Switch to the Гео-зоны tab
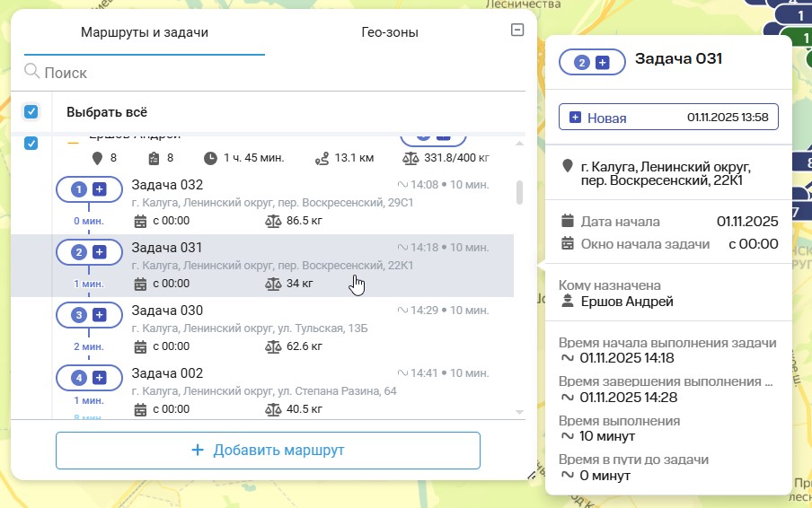Screen dimensions: 812x508 coord(390,32)
